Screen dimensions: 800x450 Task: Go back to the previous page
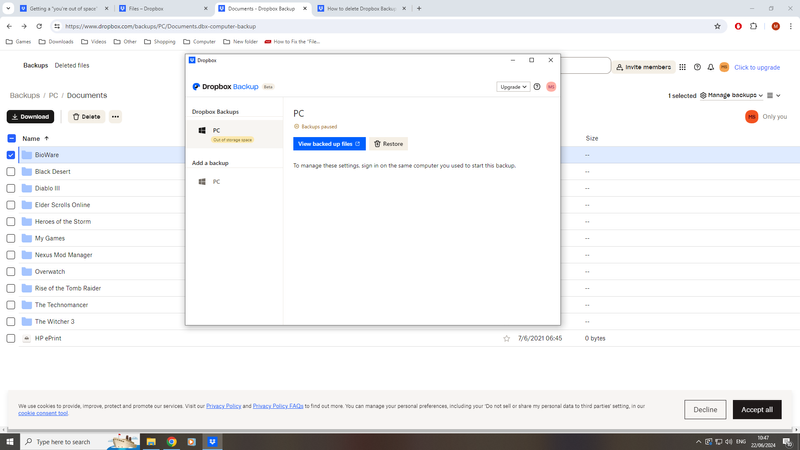tap(9, 26)
